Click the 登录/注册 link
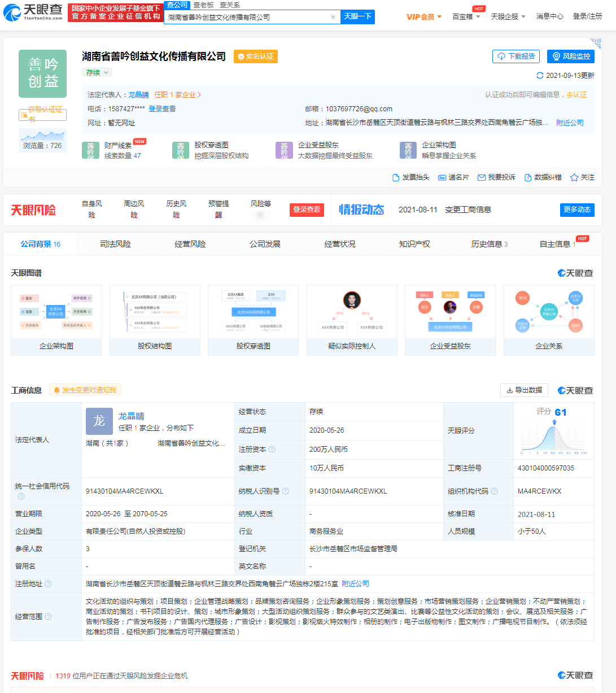The width and height of the screenshot is (616, 693). coord(587,16)
